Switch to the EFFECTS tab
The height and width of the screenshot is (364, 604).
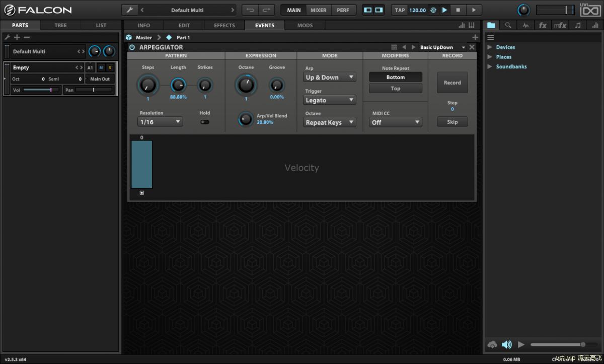click(x=224, y=25)
